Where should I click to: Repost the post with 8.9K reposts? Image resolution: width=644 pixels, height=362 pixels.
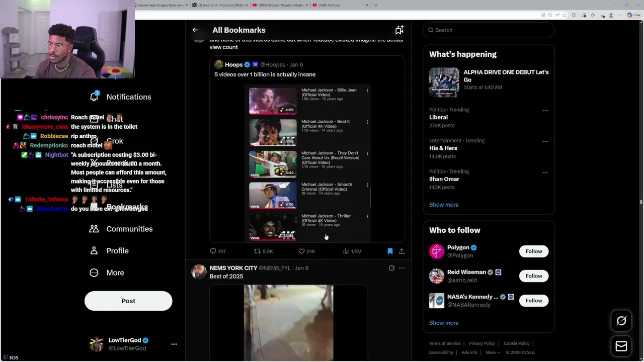pyautogui.click(x=257, y=251)
